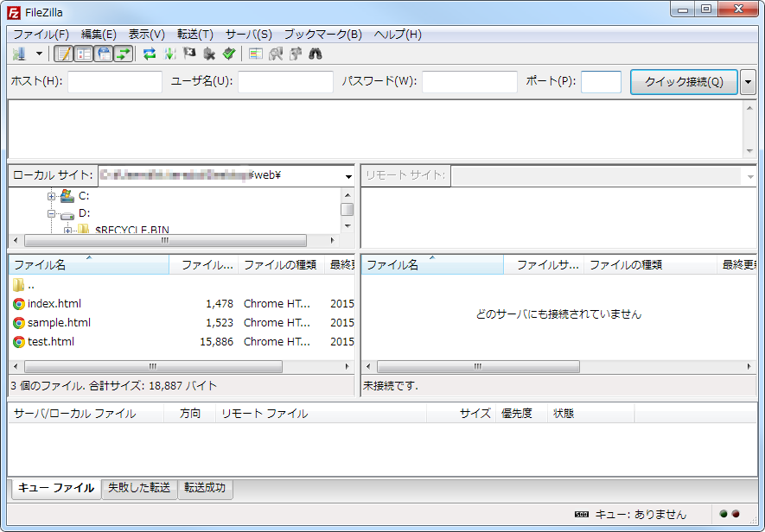Expand $RECYCLE.BIN folder node
765x532 pixels.
click(x=67, y=231)
